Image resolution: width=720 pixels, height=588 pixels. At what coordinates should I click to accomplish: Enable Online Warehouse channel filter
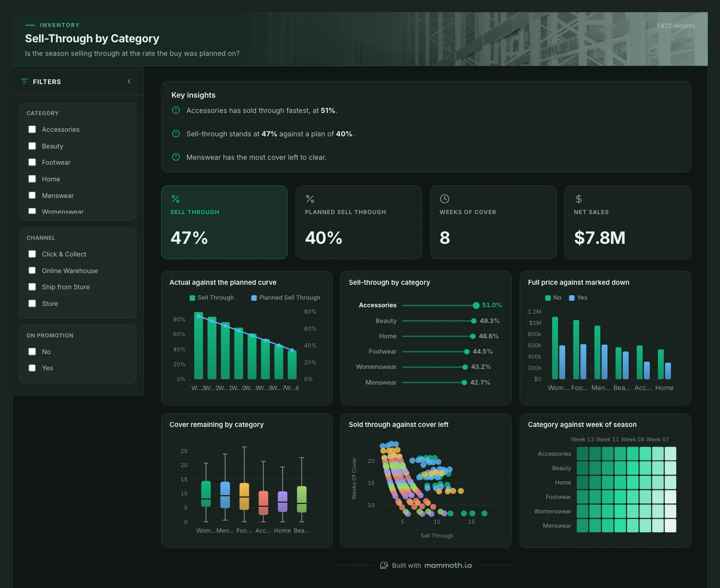click(32, 270)
